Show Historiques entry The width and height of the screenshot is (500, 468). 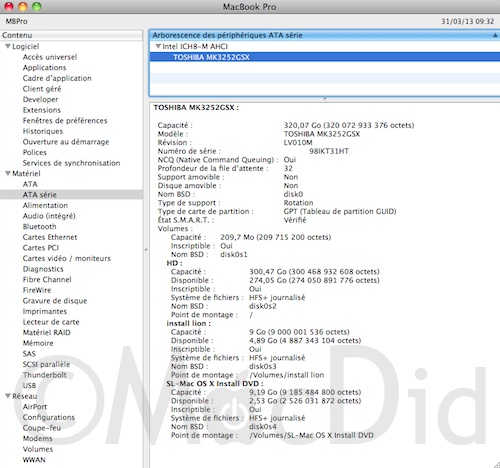(43, 131)
